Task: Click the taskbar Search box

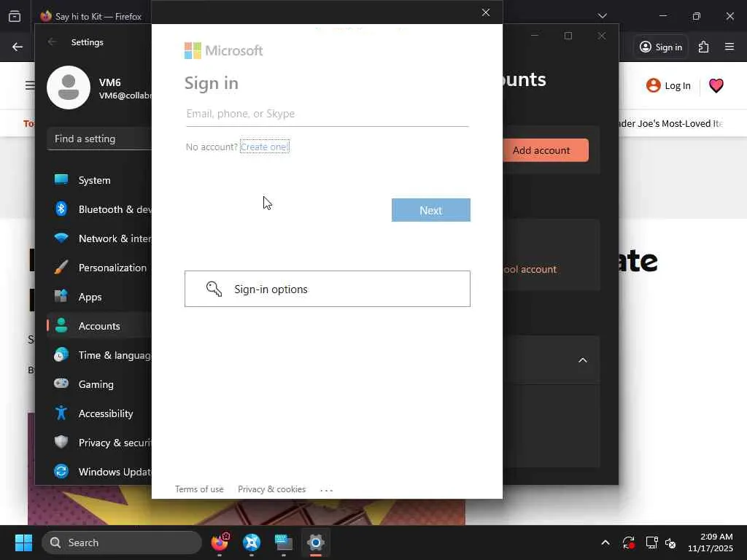Action: tap(122, 542)
